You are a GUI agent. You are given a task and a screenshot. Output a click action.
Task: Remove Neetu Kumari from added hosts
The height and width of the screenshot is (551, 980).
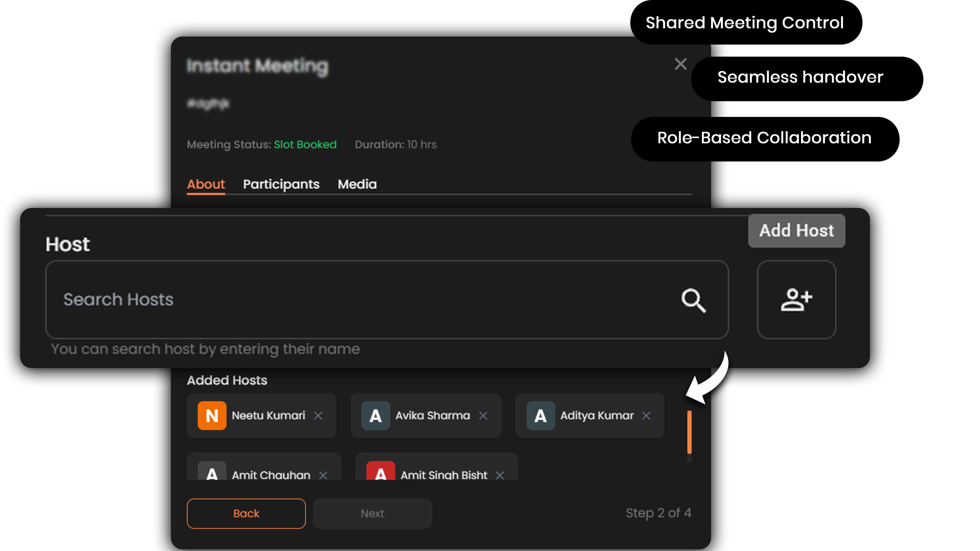coord(318,416)
